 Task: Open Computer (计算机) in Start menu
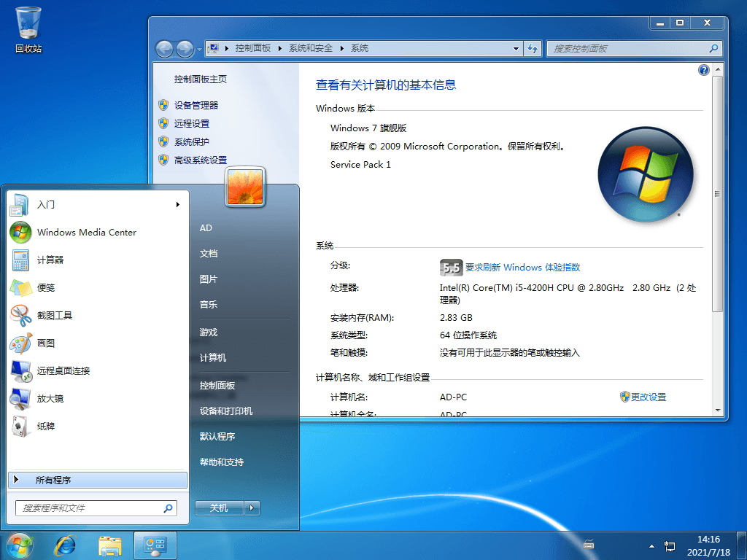(213, 357)
